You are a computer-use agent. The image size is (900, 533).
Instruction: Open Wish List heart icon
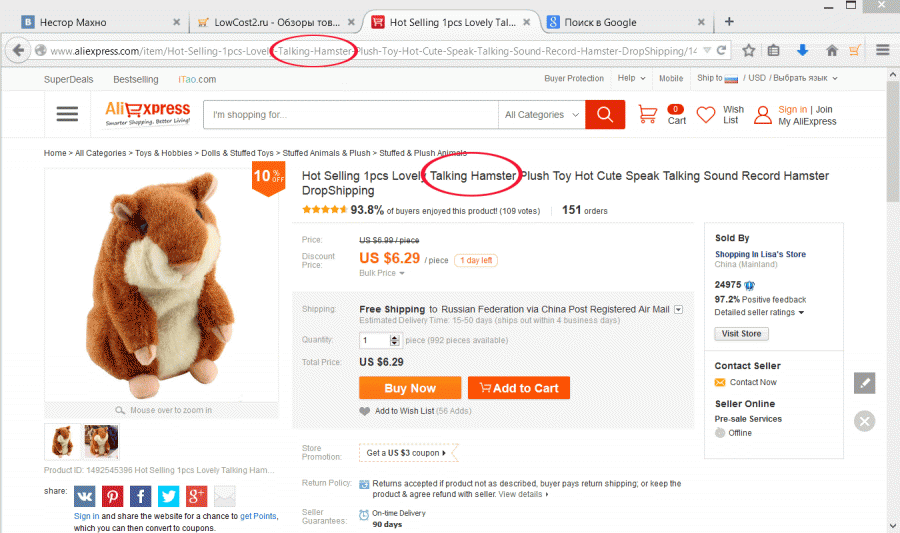(705, 115)
